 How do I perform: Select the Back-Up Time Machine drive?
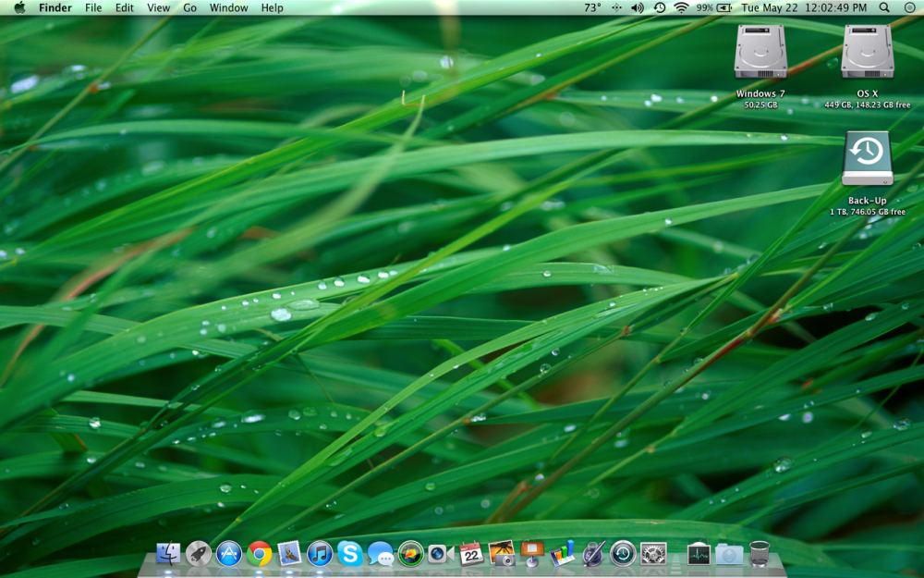click(867, 158)
